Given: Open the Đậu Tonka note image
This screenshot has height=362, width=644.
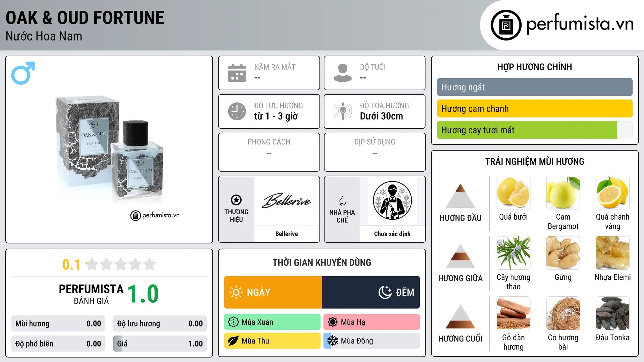Looking at the screenshot, I should (613, 313).
